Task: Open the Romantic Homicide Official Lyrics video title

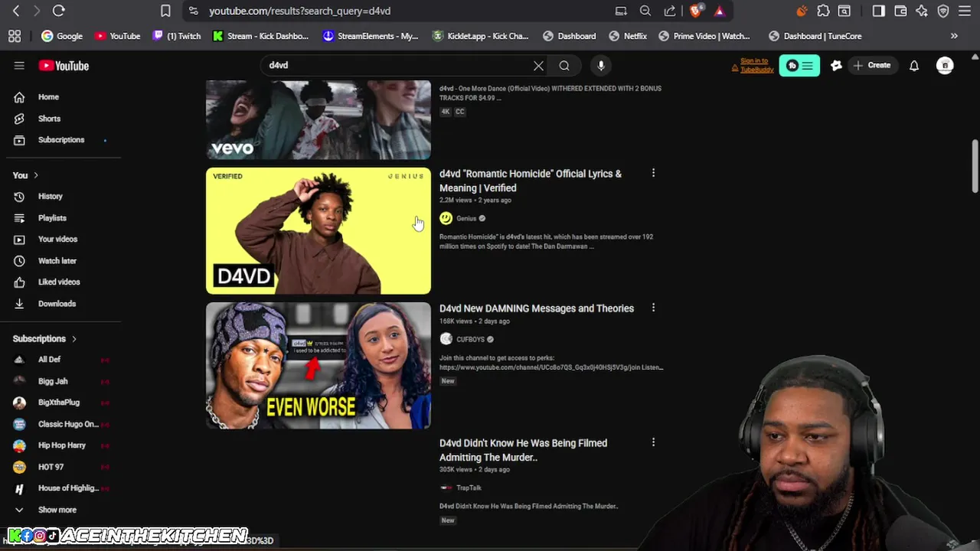Action: point(531,181)
